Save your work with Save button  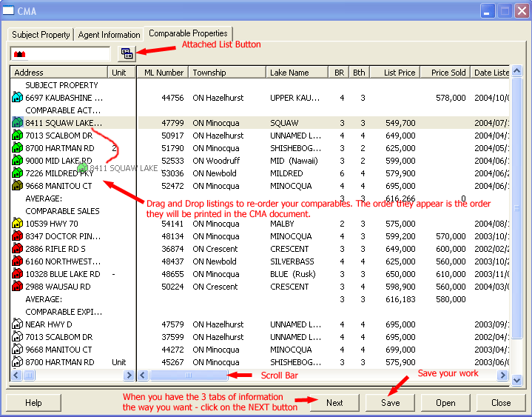(391, 403)
